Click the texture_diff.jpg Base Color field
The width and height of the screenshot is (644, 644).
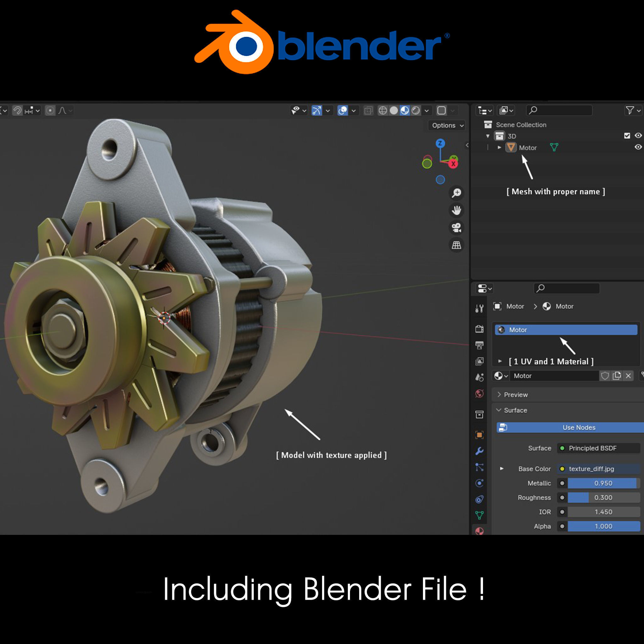(599, 469)
